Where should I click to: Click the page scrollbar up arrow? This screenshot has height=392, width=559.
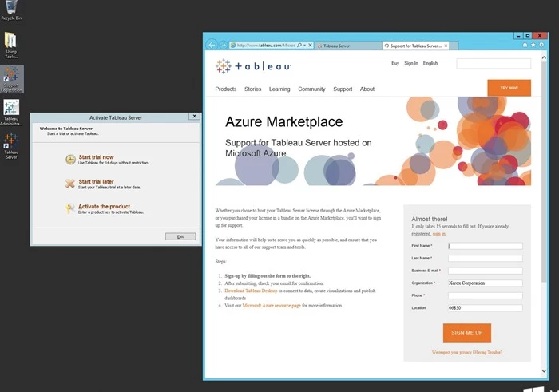(544, 57)
